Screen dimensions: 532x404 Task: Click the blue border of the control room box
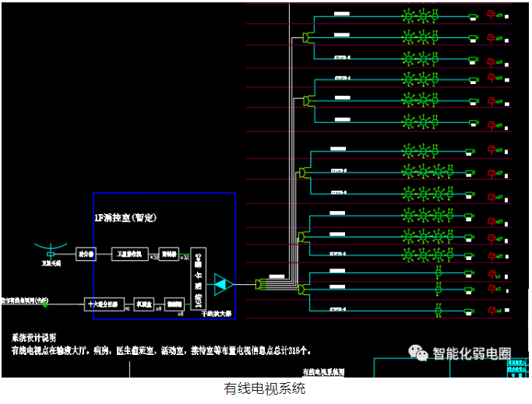pyautogui.click(x=93, y=234)
